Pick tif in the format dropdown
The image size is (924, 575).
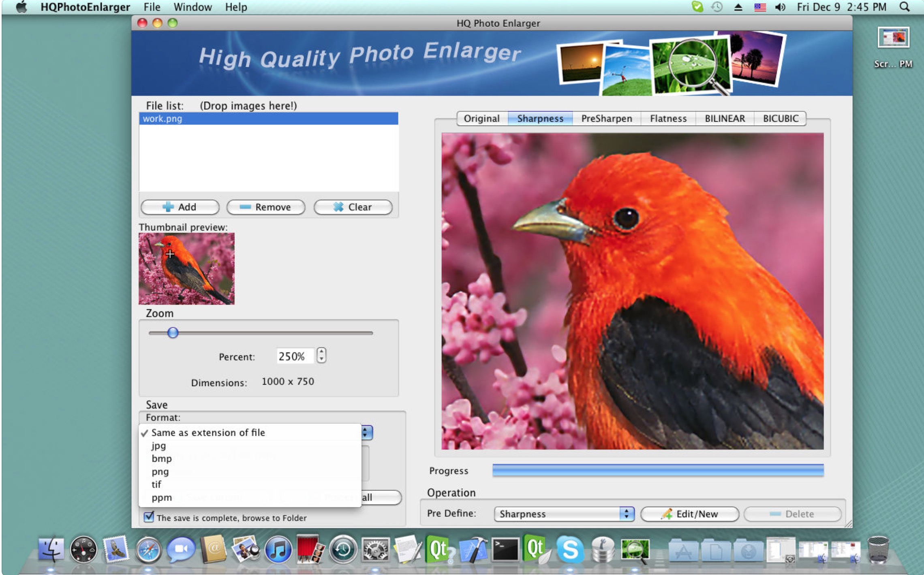[156, 485]
